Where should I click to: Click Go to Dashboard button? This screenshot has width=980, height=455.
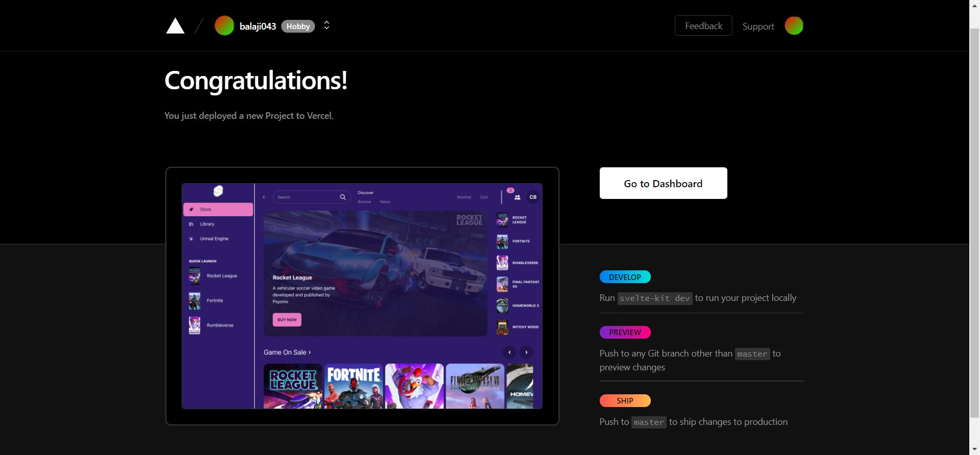(663, 183)
